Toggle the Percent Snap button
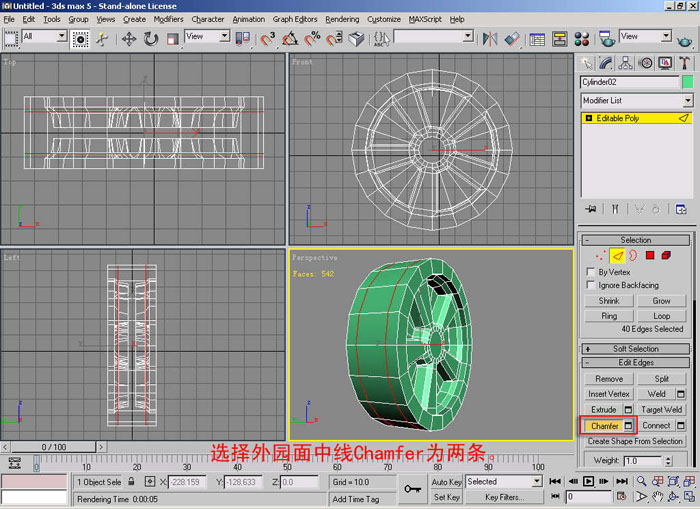The height and width of the screenshot is (509, 700). point(312,39)
